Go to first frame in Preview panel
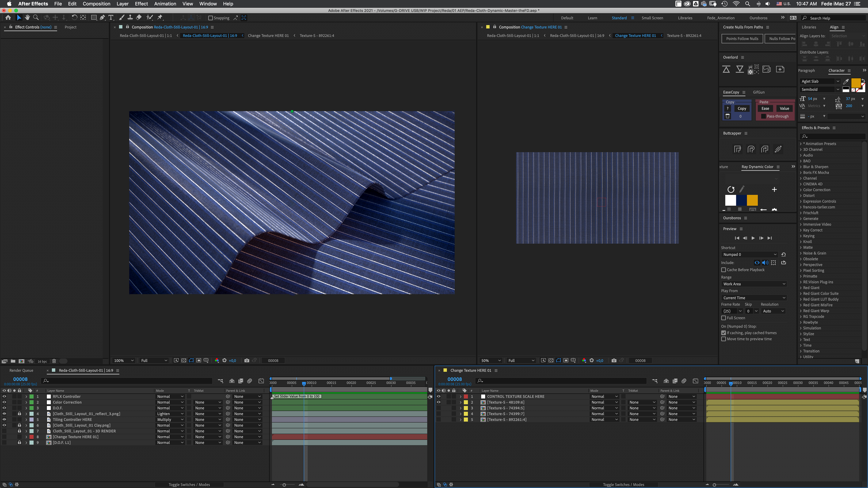868x488 pixels. pyautogui.click(x=737, y=238)
